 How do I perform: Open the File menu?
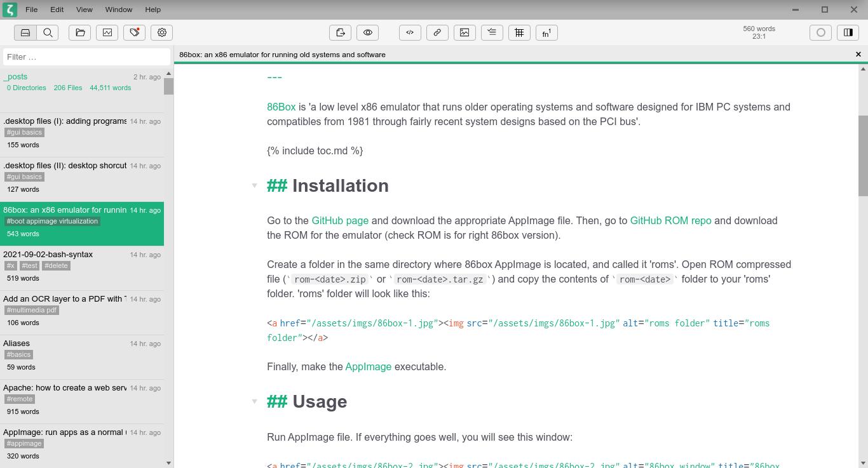pos(31,10)
